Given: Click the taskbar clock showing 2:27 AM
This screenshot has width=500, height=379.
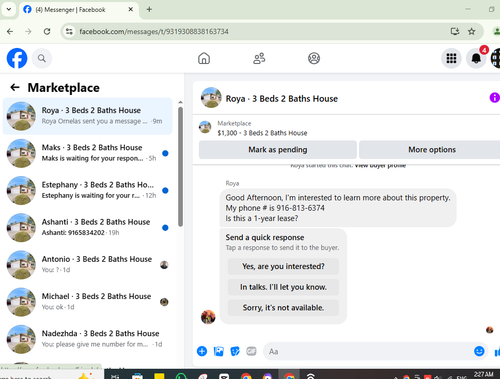Looking at the screenshot, I should pyautogui.click(x=483, y=375).
